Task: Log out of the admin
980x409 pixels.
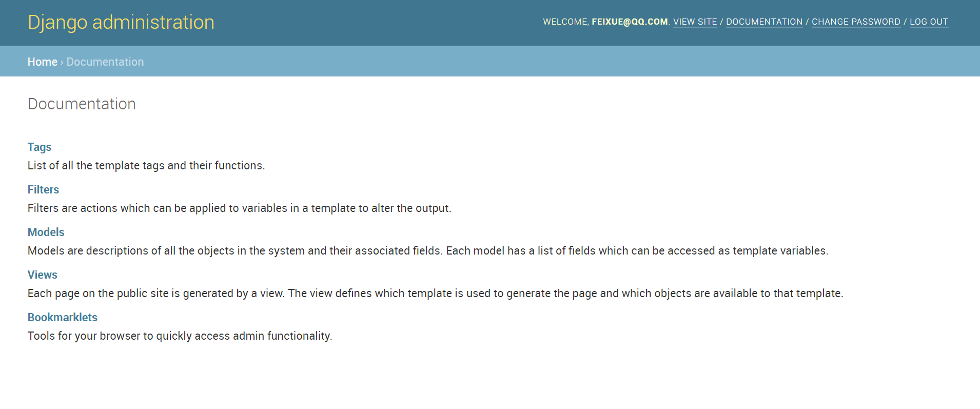Action: [x=929, y=22]
